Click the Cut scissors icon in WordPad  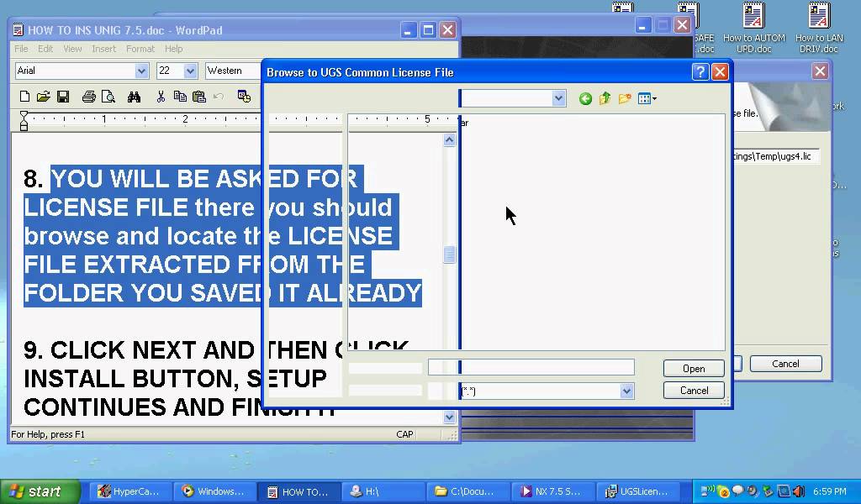161,97
